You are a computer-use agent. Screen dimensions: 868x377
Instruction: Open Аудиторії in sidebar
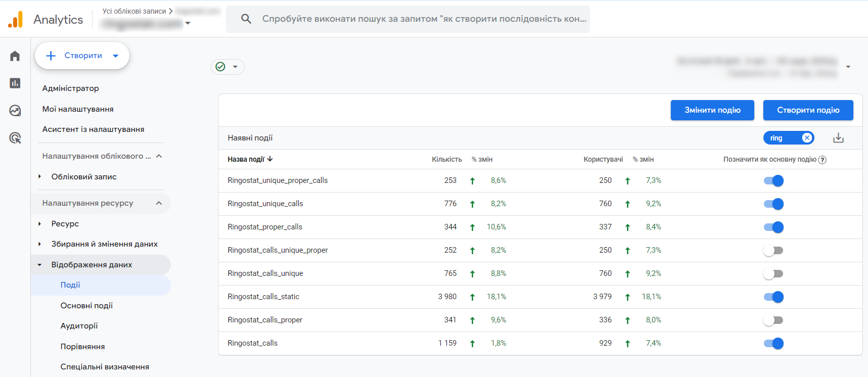[79, 326]
